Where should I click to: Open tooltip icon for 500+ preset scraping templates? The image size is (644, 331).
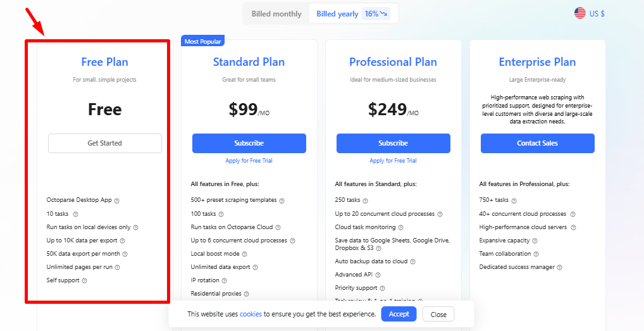pos(282,201)
